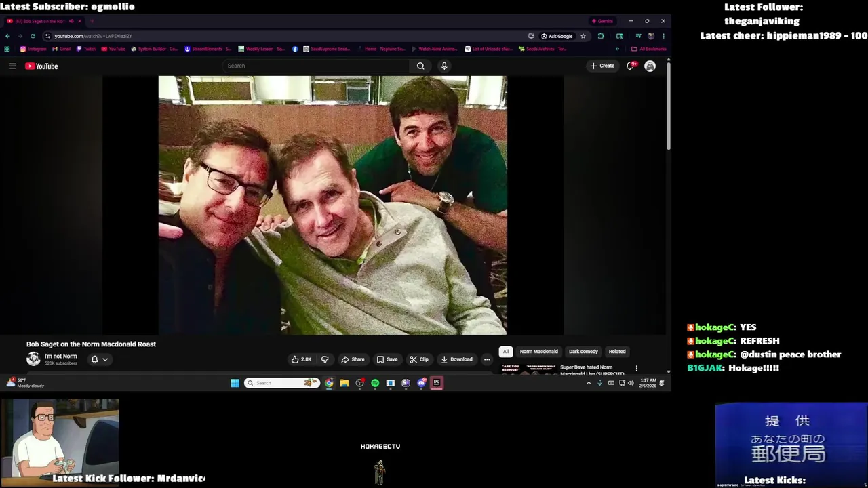Select the Dark comedy filter chip

[583, 351]
